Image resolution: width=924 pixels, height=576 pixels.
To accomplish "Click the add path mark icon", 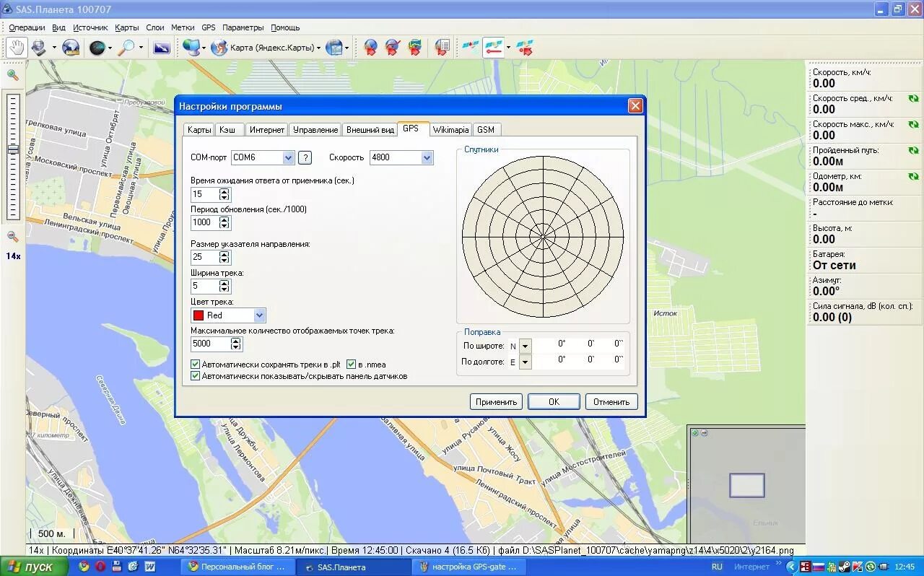I will point(393,48).
